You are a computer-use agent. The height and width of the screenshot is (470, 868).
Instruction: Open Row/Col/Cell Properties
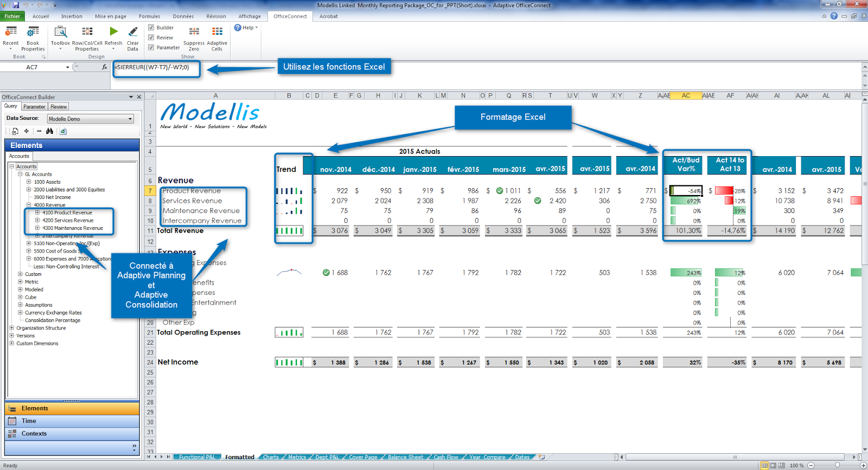pos(87,38)
